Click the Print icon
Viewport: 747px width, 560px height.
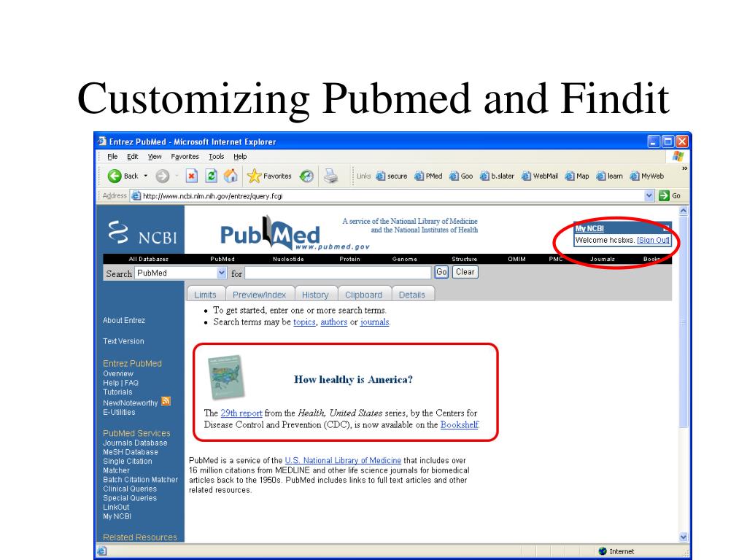click(x=330, y=176)
